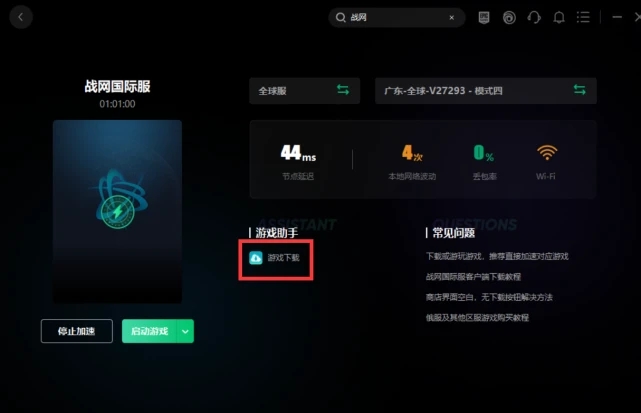Image resolution: width=641 pixels, height=413 pixels.
Task: Open the list menu icon
Action: tap(583, 17)
